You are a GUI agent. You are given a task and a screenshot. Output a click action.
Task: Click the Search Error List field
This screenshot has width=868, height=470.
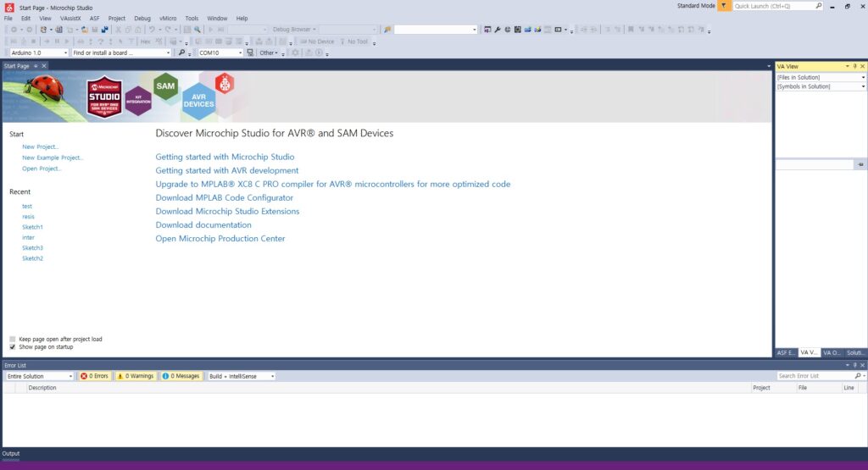[815, 376]
